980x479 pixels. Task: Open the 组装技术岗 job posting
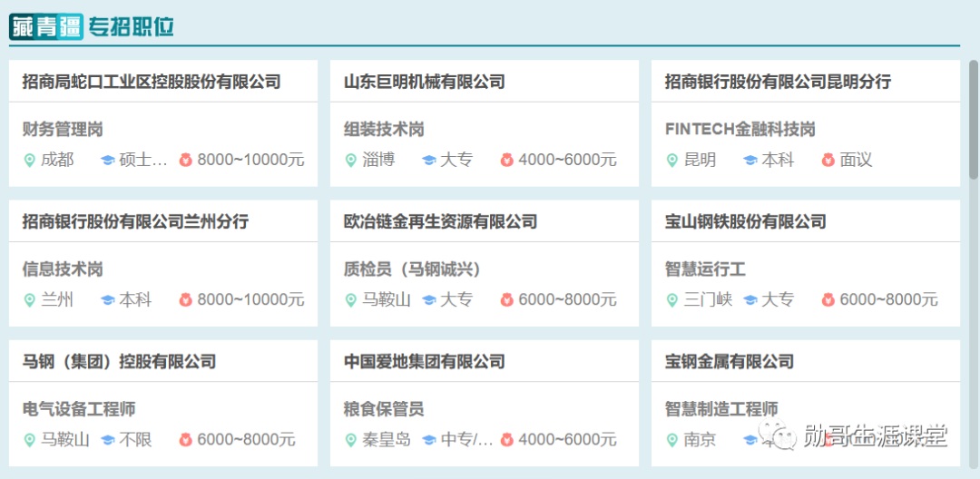384,130
